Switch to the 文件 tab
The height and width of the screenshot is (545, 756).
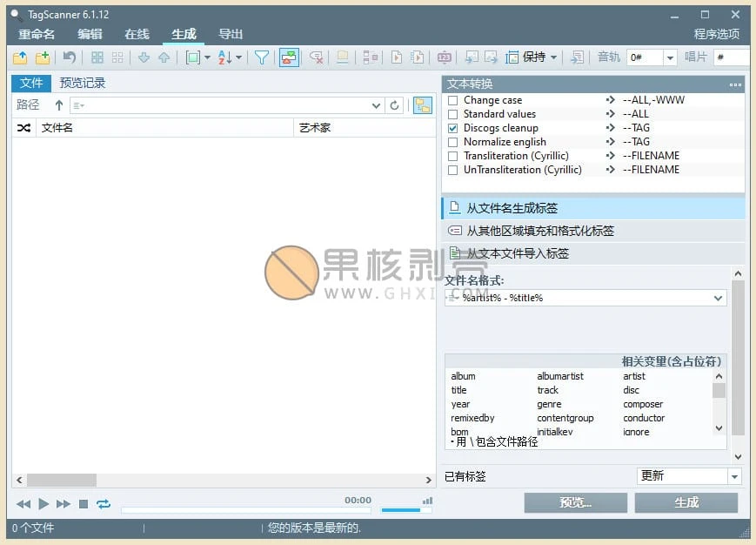point(31,83)
